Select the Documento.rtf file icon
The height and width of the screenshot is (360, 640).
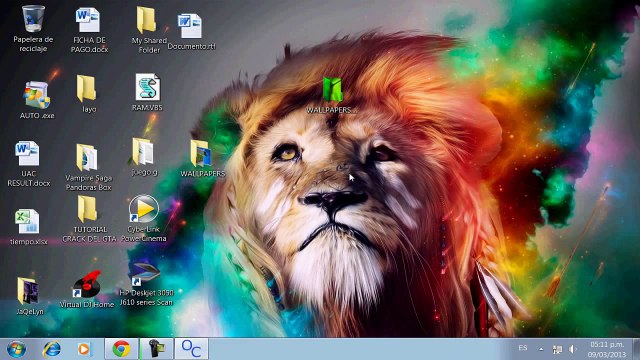(189, 26)
